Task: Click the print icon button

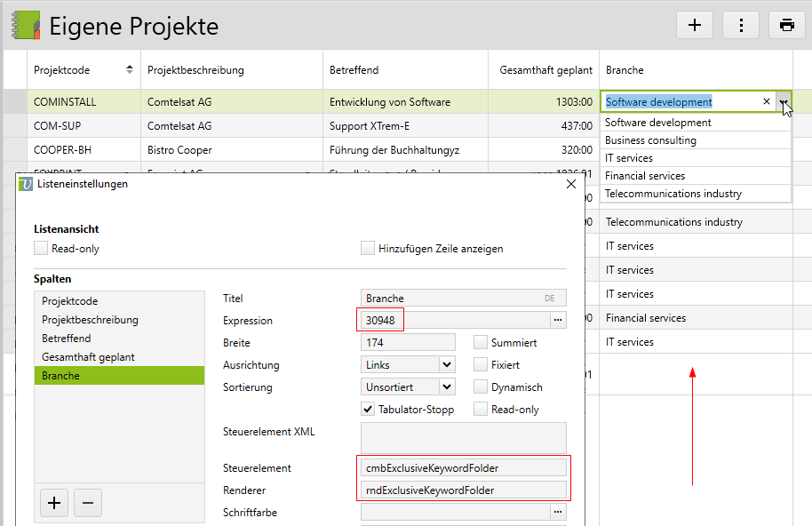Action: pyautogui.click(x=787, y=25)
